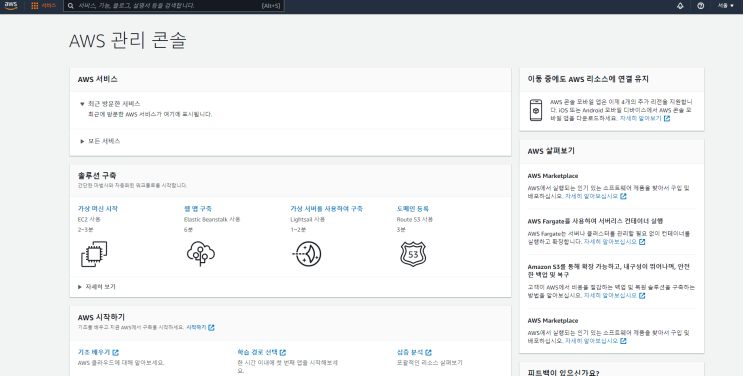This screenshot has width=743, height=376.
Task: Click external link icon beside 기초 배우기
Action: (116, 352)
